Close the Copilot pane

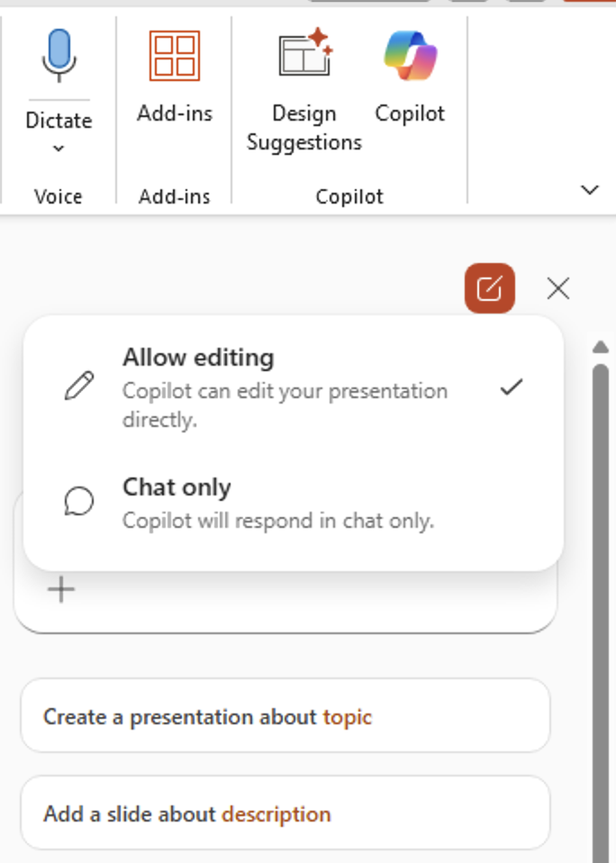(x=558, y=288)
